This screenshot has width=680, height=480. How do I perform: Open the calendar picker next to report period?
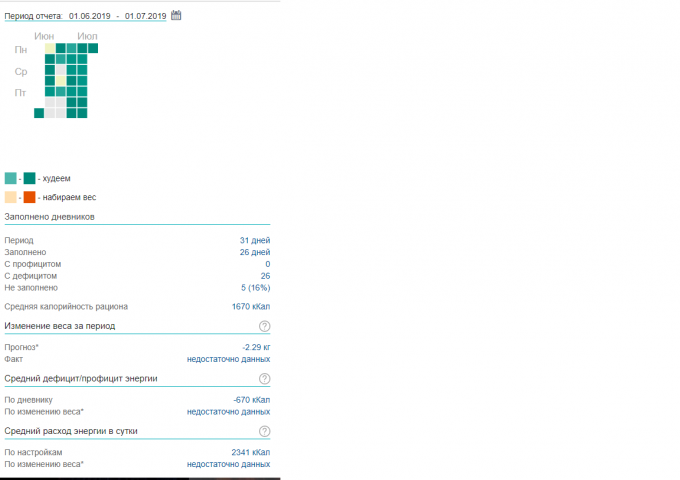(x=177, y=15)
